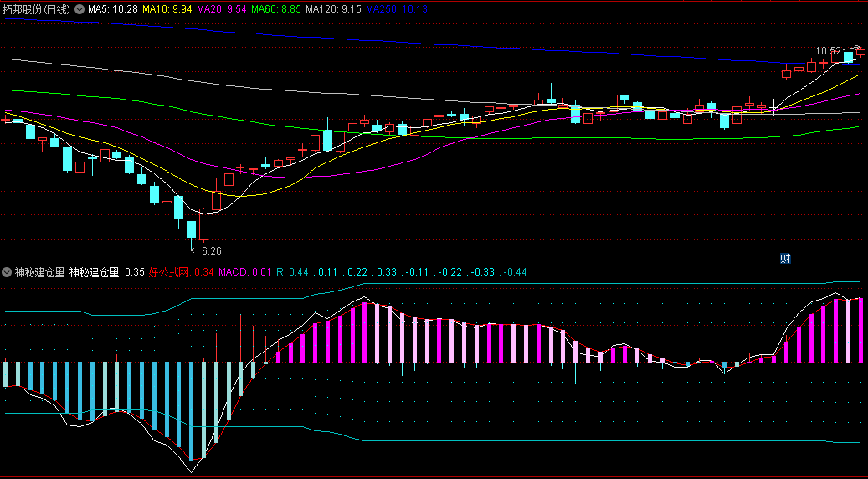Select the 拓邦股份(日线) chart title

[38, 9]
